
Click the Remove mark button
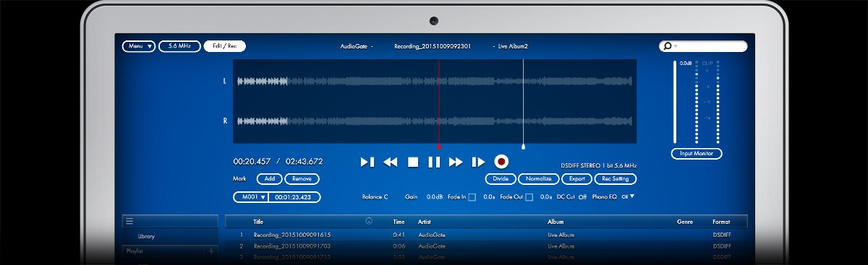tap(302, 178)
